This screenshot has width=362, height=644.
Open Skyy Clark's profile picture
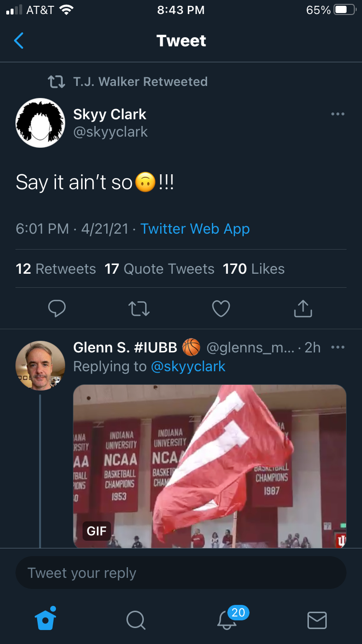(40, 123)
